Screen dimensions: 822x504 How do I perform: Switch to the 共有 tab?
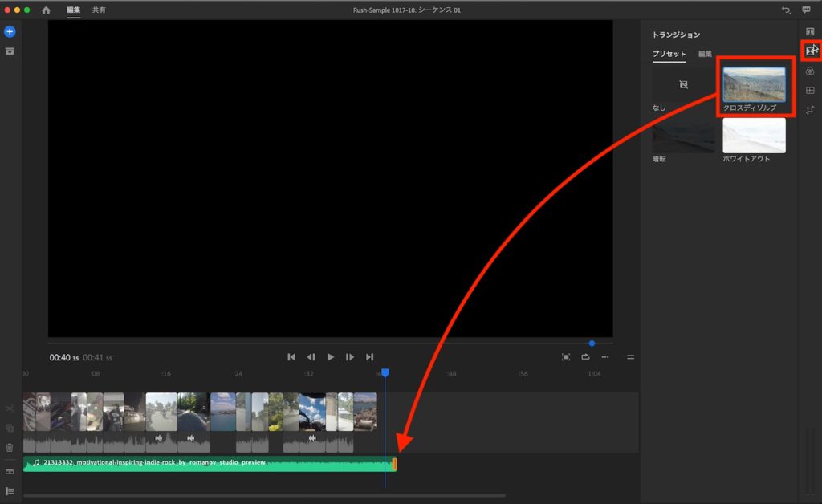click(x=99, y=10)
